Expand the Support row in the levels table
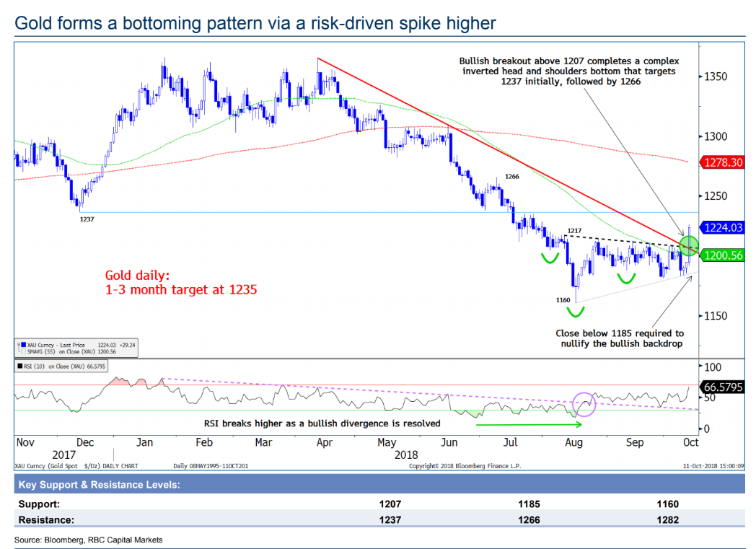 point(40,504)
